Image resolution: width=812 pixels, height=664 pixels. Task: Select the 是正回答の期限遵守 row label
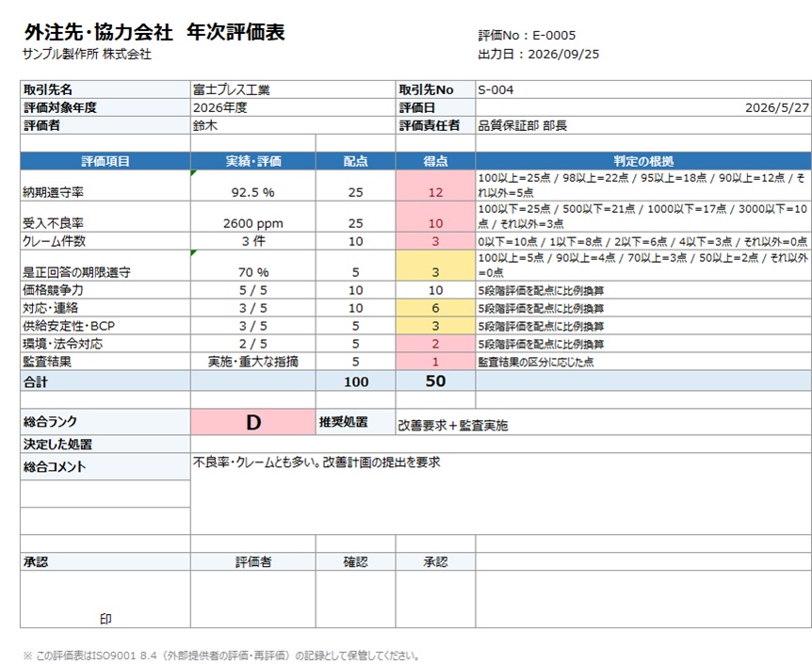tap(106, 266)
